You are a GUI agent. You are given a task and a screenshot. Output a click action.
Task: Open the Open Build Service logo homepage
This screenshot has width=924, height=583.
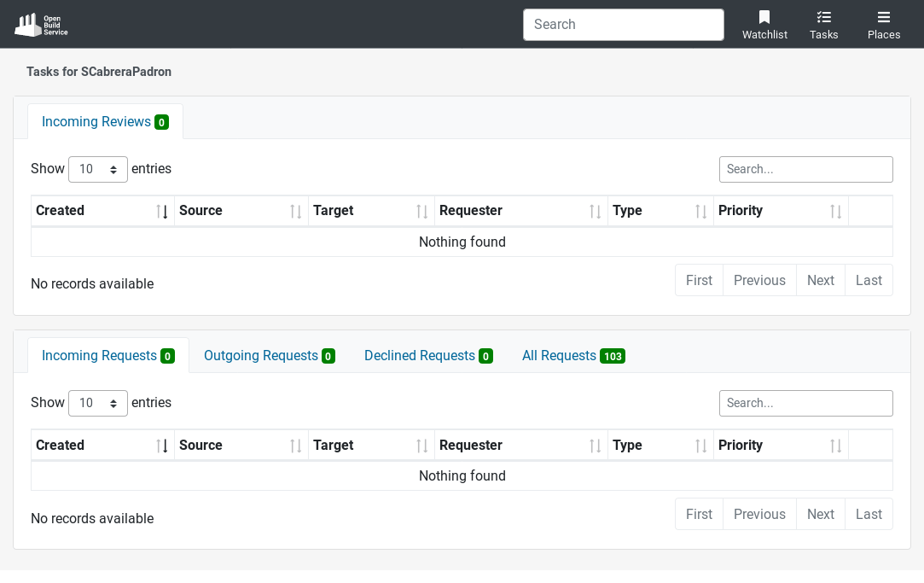tap(40, 24)
